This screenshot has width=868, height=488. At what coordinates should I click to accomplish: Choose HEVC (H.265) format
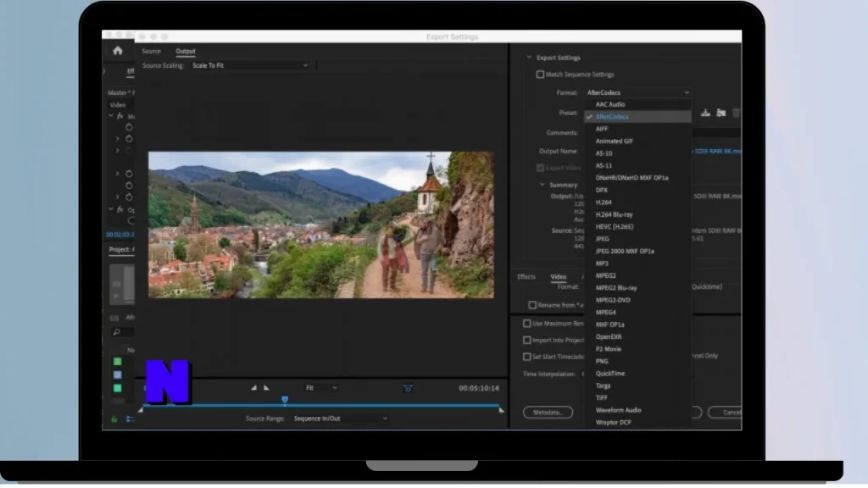(637, 227)
